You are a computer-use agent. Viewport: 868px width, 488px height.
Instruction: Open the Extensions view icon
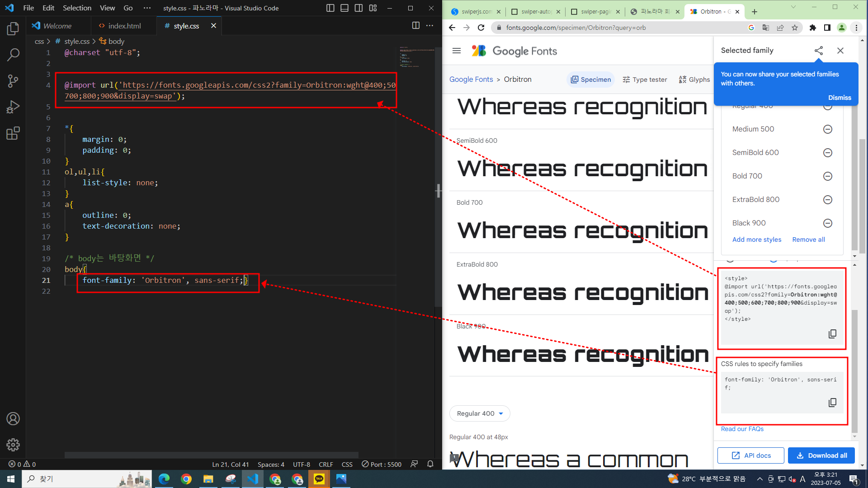pos(13,133)
